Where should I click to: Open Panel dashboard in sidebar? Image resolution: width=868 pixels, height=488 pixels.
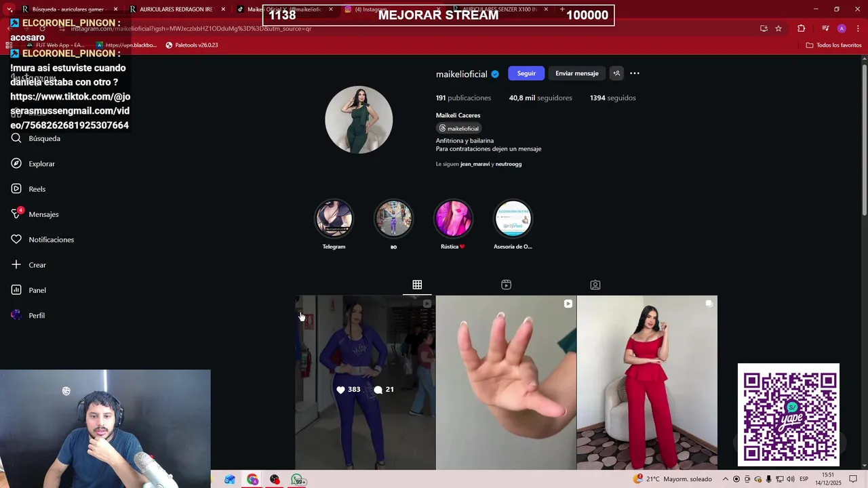pos(28,290)
